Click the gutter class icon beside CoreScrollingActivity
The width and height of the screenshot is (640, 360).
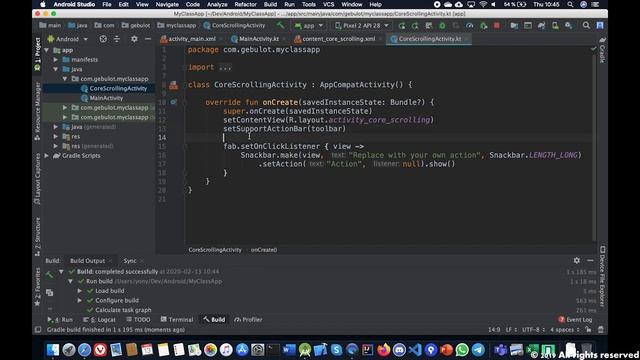point(173,85)
